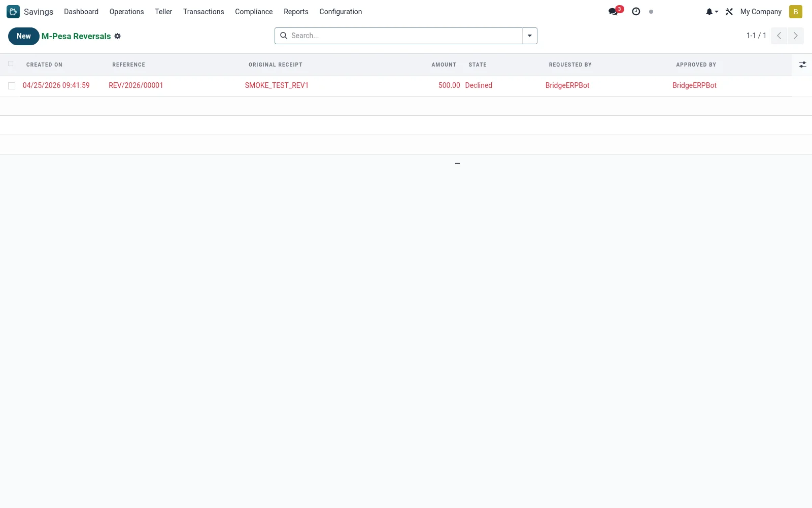Image resolution: width=812 pixels, height=508 pixels.
Task: Sort by Created On column header
Action: pyautogui.click(x=44, y=65)
